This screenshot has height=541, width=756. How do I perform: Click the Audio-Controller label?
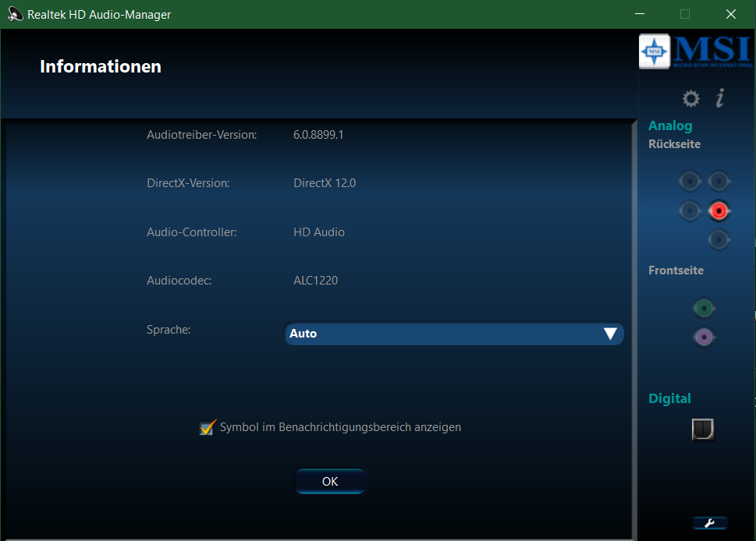pos(192,232)
